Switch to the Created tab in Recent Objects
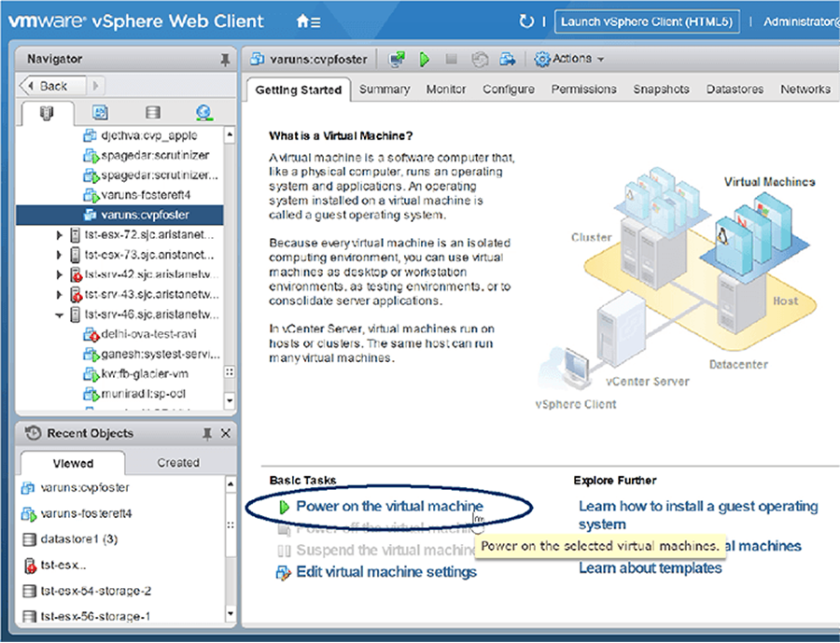The image size is (840, 643). coord(178,463)
